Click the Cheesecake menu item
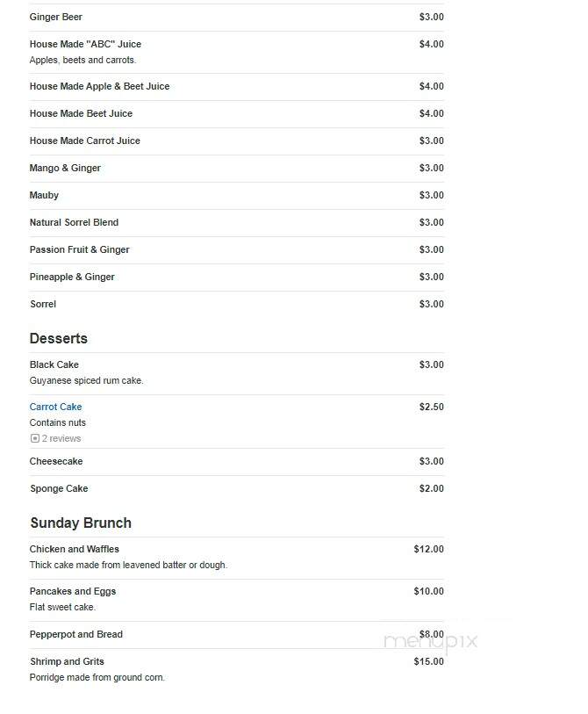 tap(56, 461)
